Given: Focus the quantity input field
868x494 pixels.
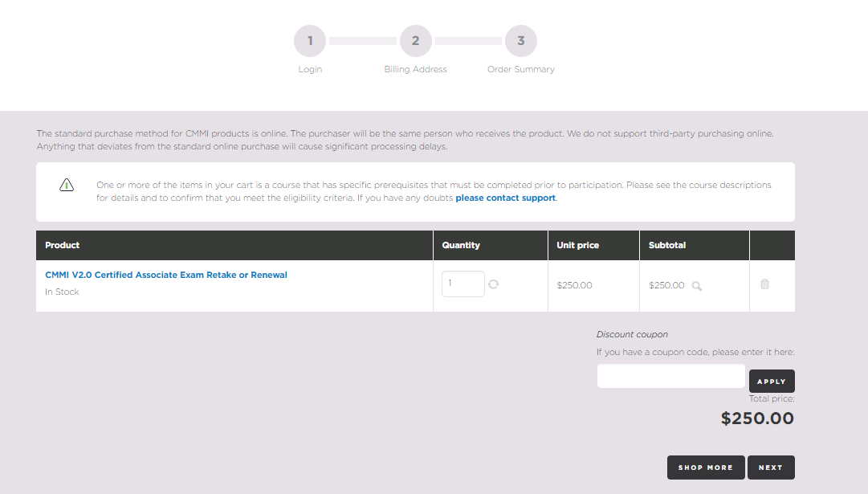Looking at the screenshot, I should [x=463, y=284].
